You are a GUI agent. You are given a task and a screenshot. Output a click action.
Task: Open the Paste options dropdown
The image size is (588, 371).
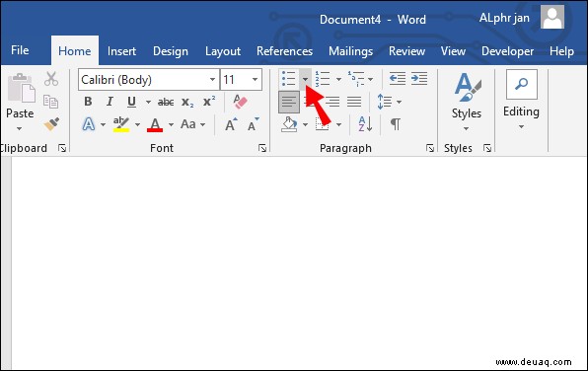[19, 129]
